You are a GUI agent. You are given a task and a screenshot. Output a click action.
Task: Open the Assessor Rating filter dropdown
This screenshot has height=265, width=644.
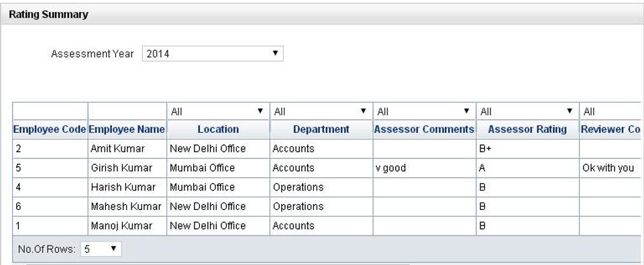[527, 111]
